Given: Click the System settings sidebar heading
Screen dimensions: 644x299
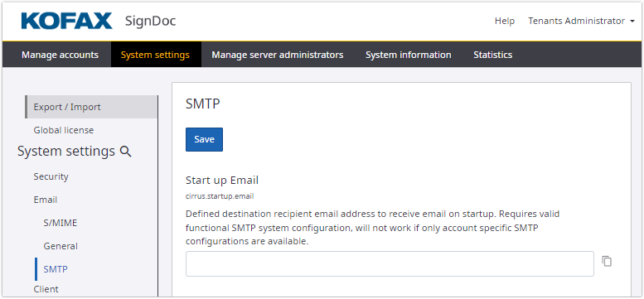Looking at the screenshot, I should click(66, 152).
